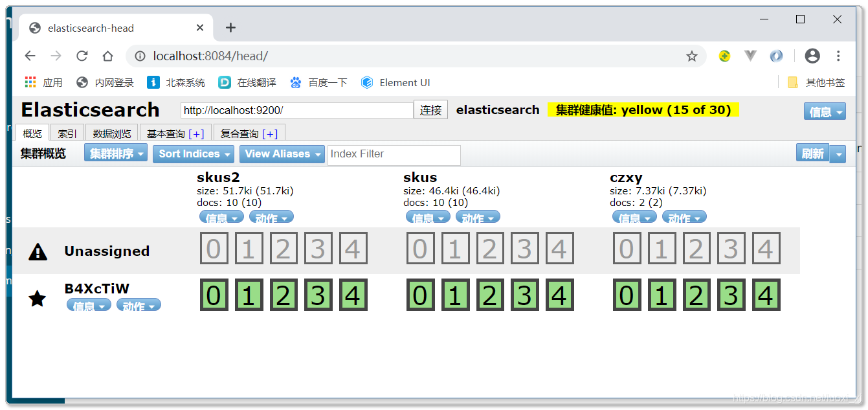Select green shard 2 of skus2
The height and width of the screenshot is (410, 868).
[284, 295]
